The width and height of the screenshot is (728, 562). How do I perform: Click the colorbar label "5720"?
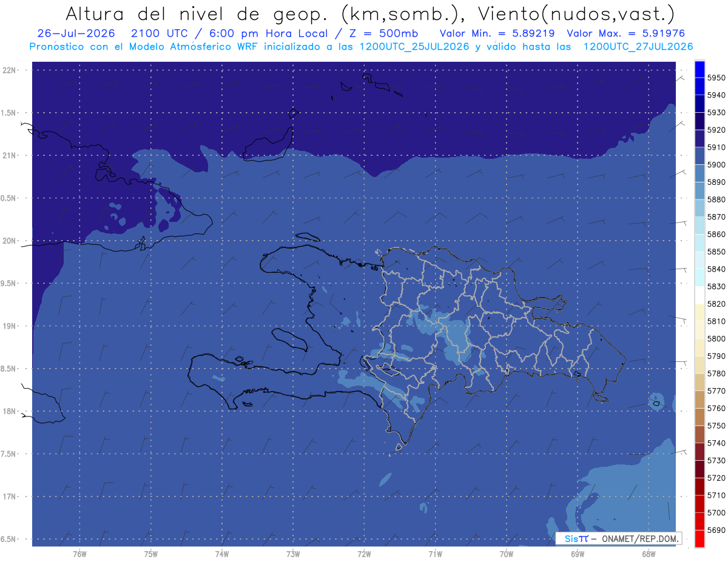716,478
